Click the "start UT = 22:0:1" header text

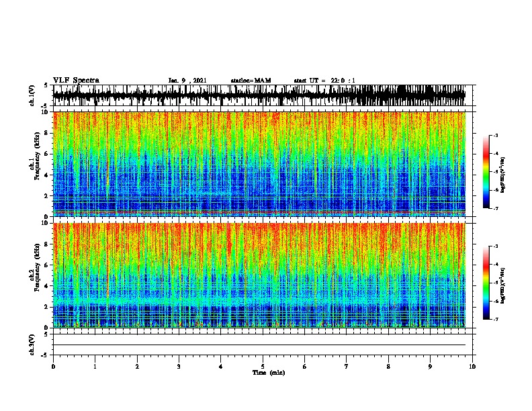click(x=324, y=81)
